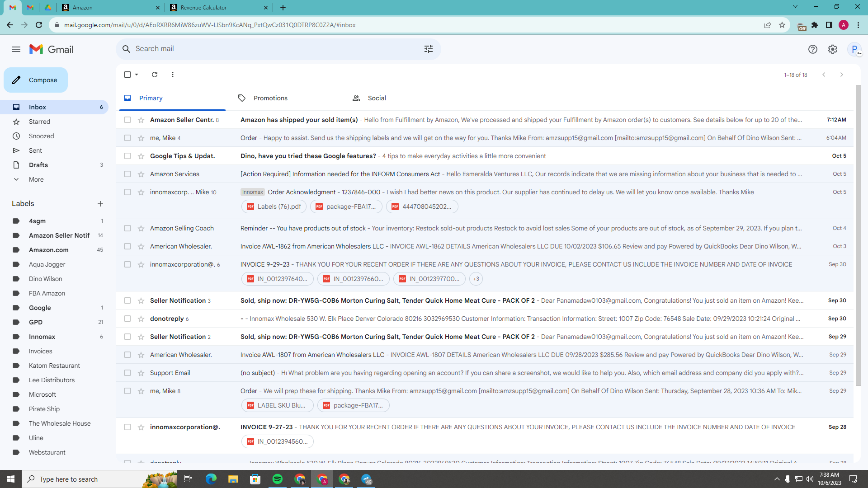Open the More toolbar options menu
This screenshot has width=868, height=488.
[x=173, y=75]
